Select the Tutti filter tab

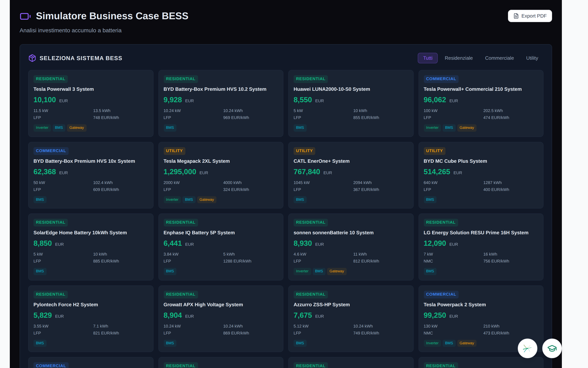tap(428, 58)
